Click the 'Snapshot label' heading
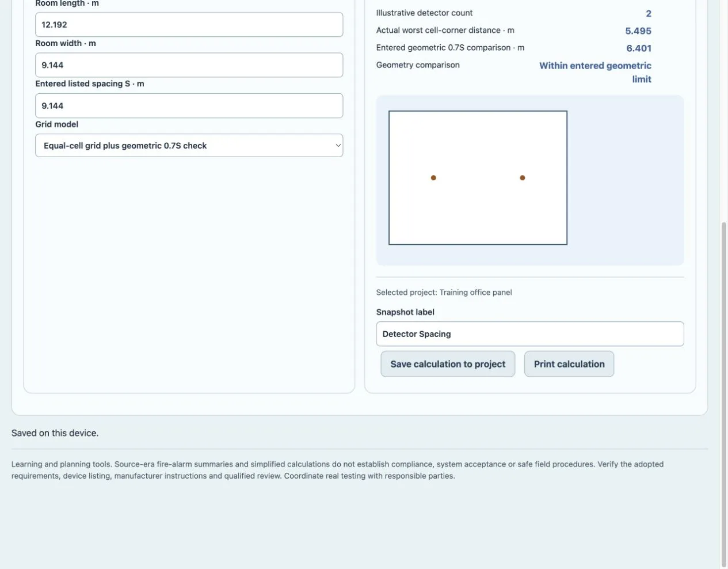The width and height of the screenshot is (728, 569). click(x=405, y=312)
